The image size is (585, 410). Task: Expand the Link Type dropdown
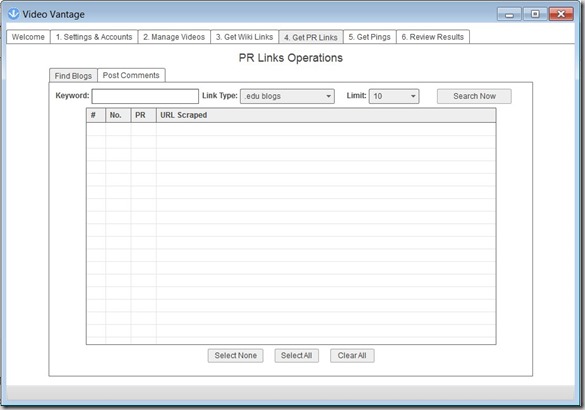(x=287, y=96)
